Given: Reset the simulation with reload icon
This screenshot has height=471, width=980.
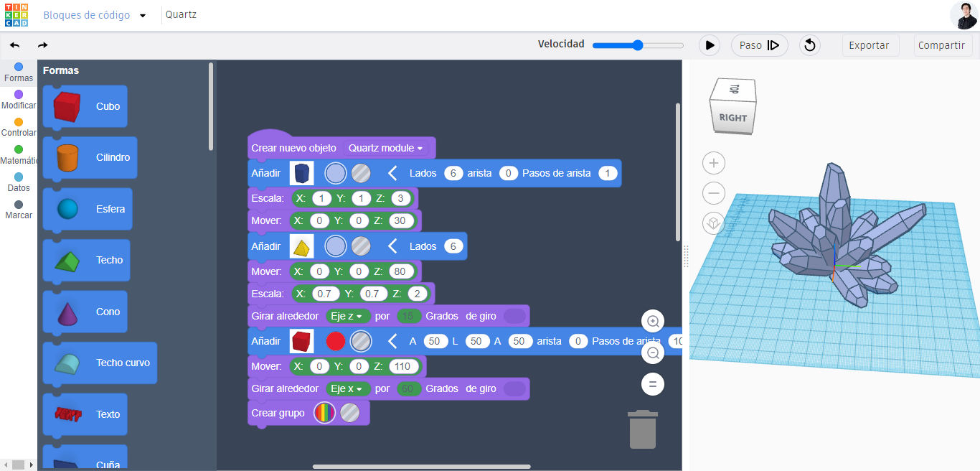Looking at the screenshot, I should click(809, 45).
